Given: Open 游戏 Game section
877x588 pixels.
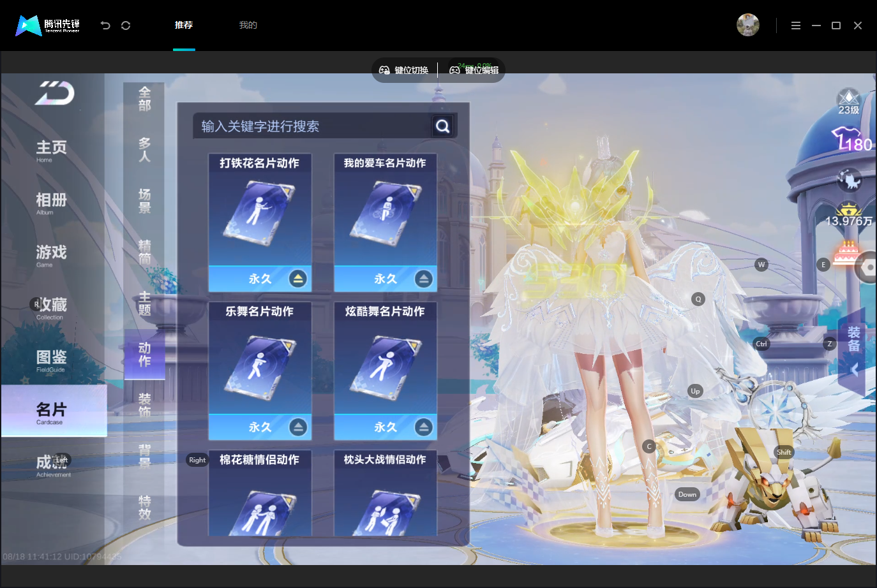Looking at the screenshot, I should tap(51, 255).
